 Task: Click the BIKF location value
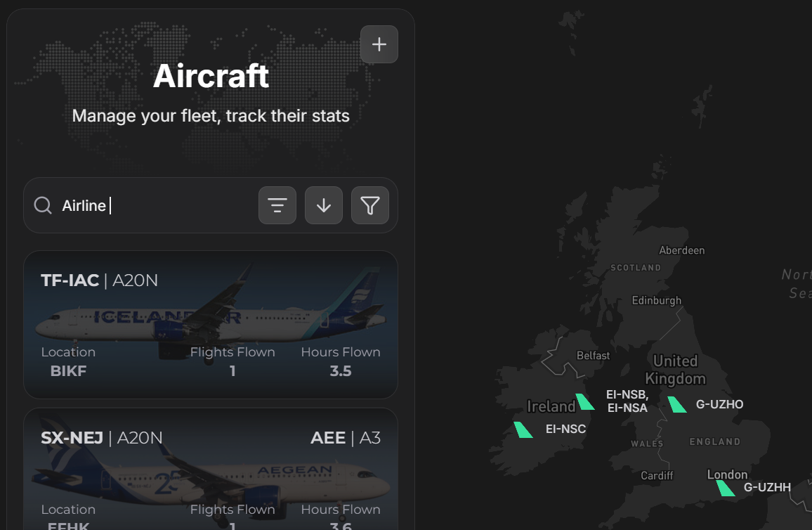pos(68,371)
